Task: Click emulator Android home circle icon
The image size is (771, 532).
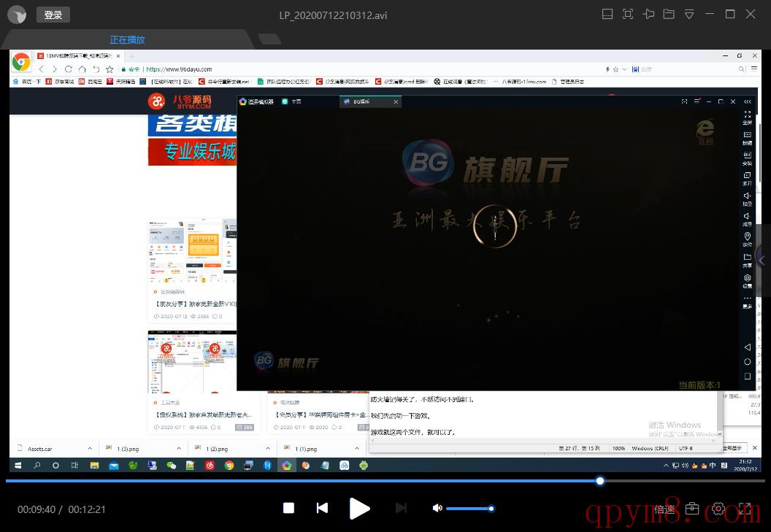Action: (748, 362)
